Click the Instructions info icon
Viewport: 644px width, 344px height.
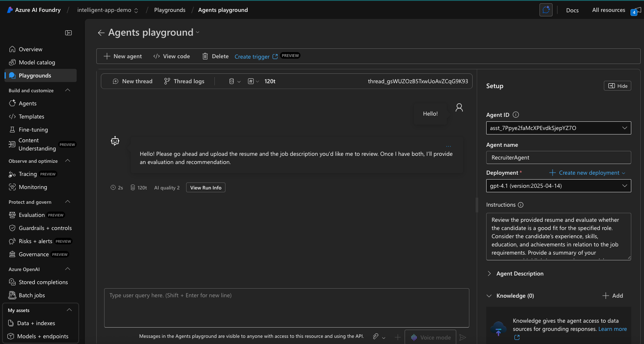point(521,205)
